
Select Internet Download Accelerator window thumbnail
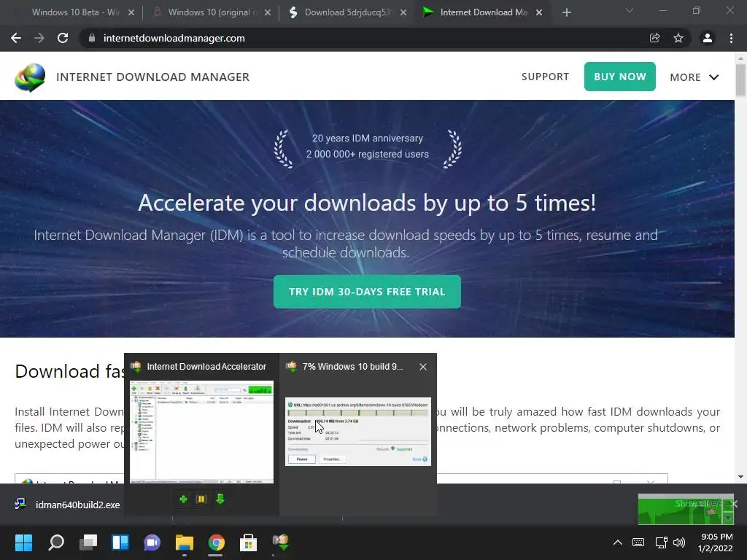[201, 432]
